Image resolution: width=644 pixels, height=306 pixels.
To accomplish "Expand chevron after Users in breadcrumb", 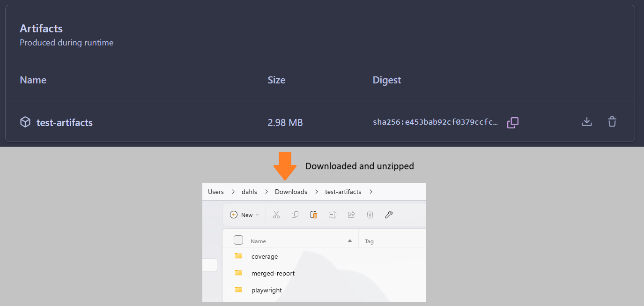I will pos(233,192).
